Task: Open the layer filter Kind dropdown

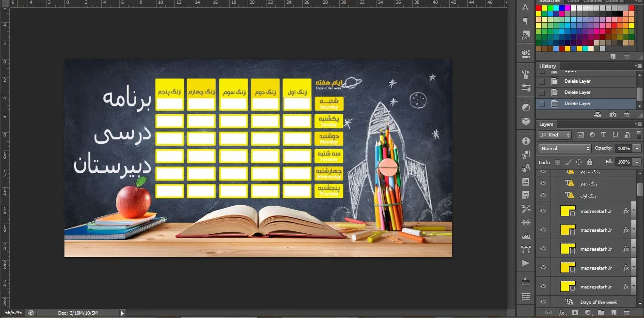Action: [x=555, y=135]
